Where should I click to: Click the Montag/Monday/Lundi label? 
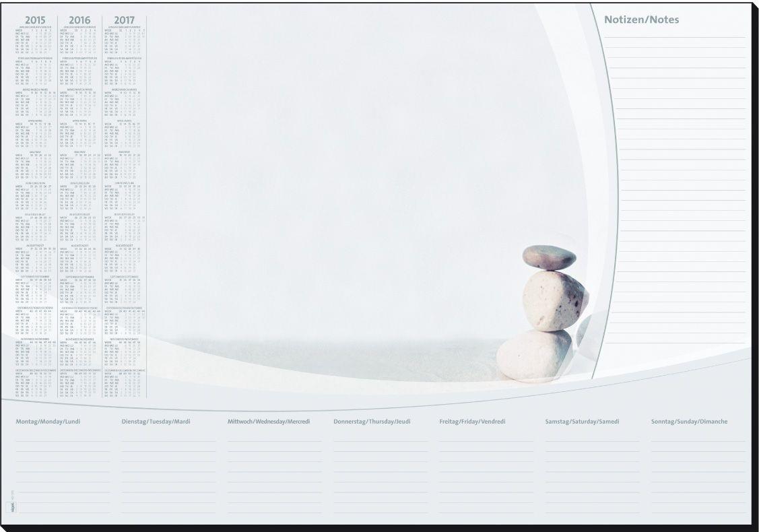click(x=47, y=422)
